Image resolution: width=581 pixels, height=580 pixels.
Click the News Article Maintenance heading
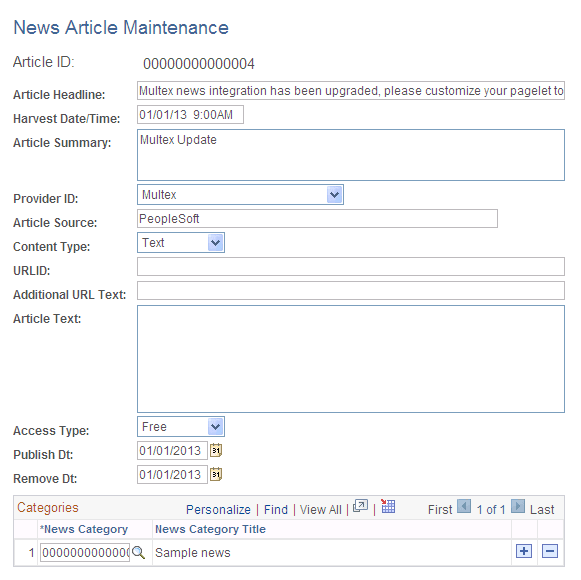click(121, 27)
